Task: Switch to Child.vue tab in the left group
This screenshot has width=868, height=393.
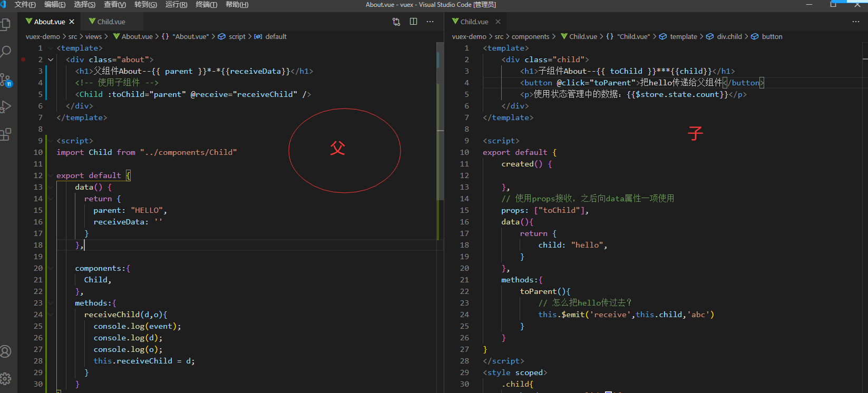Action: coord(111,22)
